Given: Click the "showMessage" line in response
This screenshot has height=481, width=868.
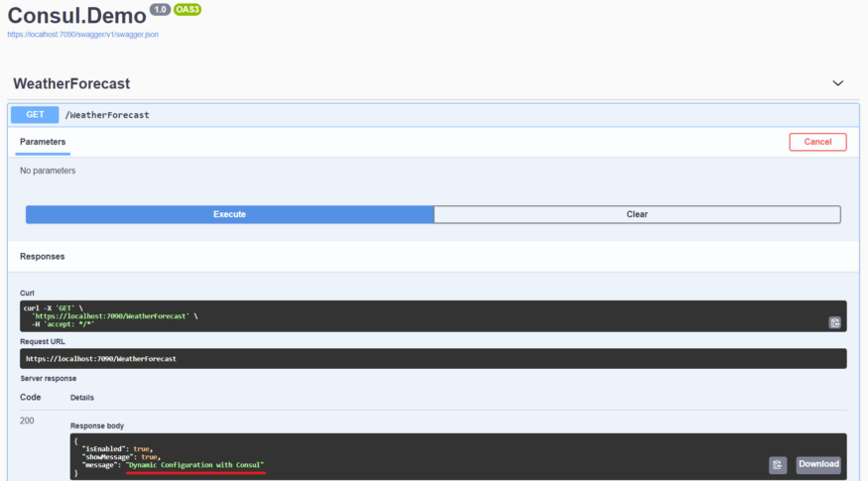Looking at the screenshot, I should click(x=121, y=456).
